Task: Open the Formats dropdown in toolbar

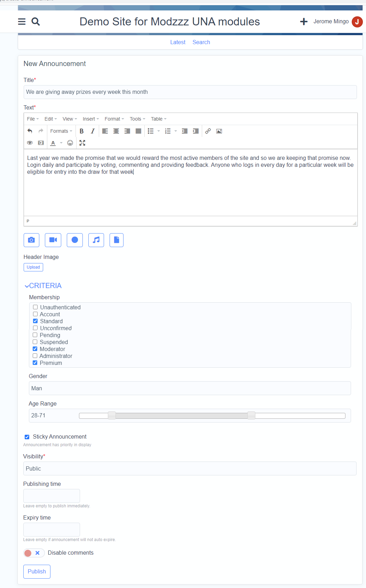Action: 61,131
